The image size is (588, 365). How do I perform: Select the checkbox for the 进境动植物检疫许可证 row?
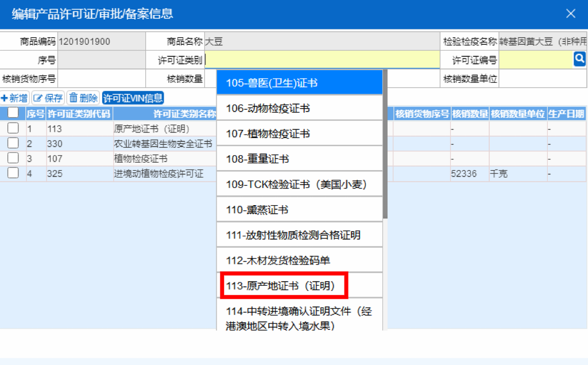(13, 173)
